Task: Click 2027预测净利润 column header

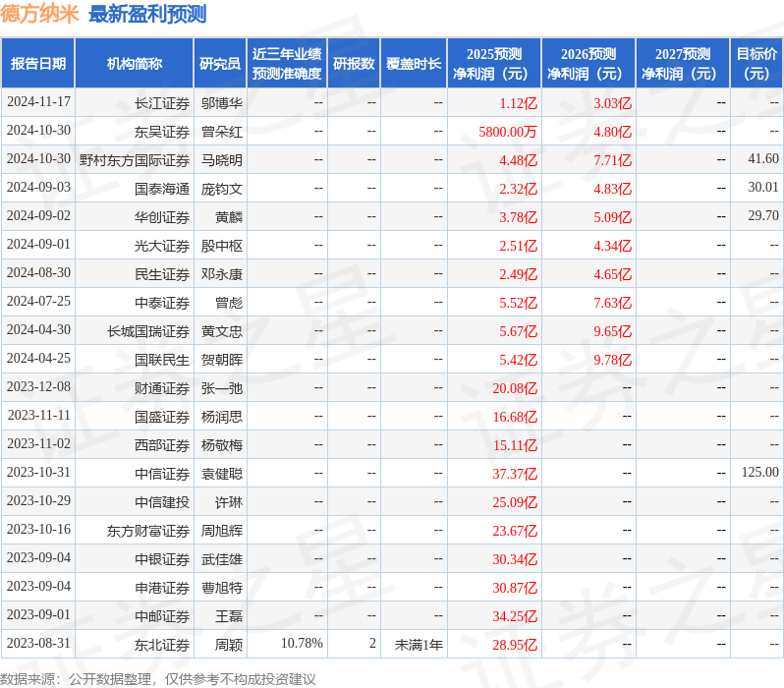Action: point(683,64)
